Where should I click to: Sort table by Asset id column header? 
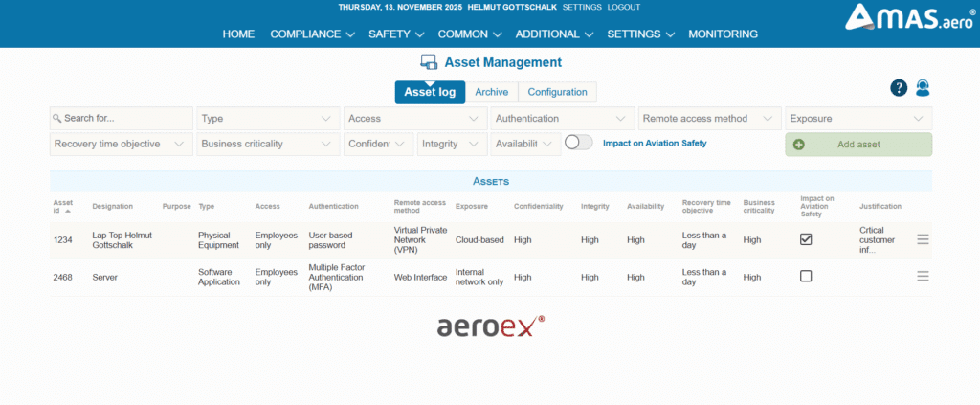coord(63,206)
